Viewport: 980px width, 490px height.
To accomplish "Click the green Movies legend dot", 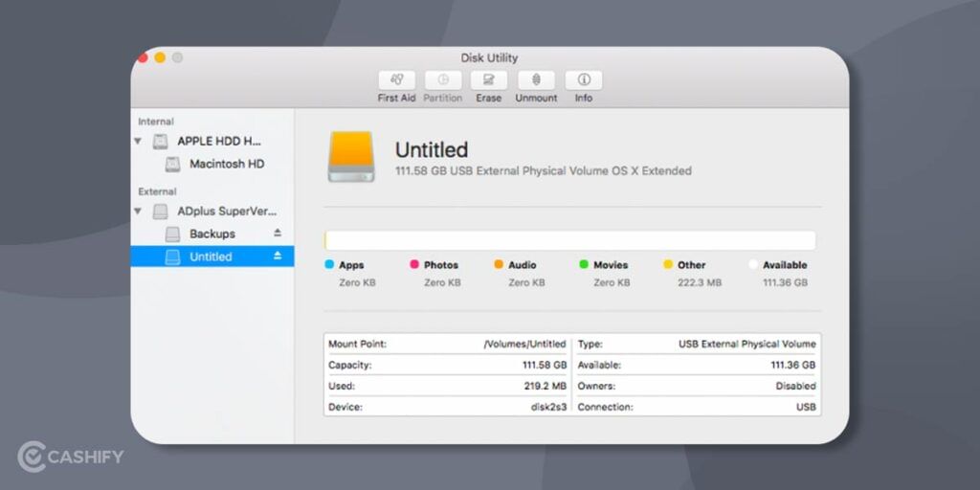I will tap(584, 264).
